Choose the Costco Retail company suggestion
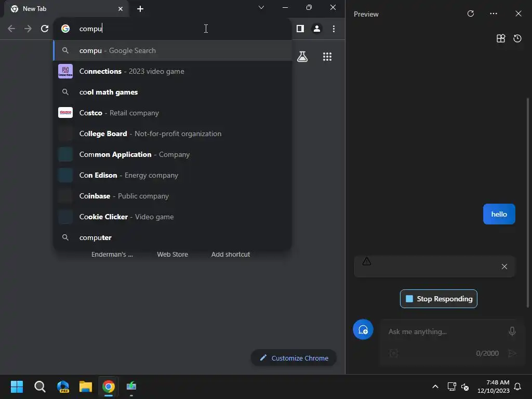 pos(172,113)
